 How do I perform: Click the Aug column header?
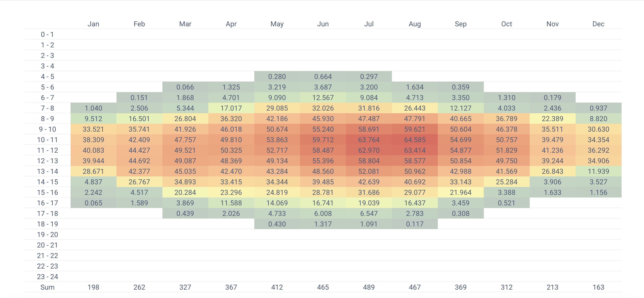click(415, 24)
